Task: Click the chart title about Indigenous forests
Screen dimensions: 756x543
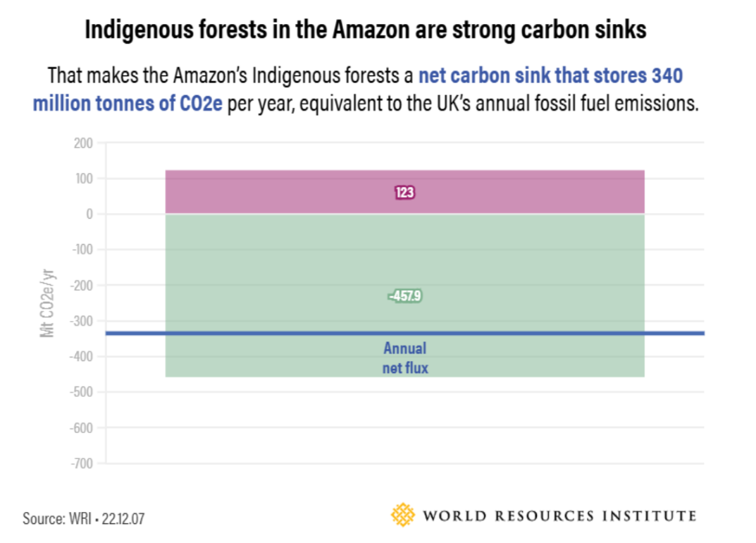Action: [x=366, y=30]
